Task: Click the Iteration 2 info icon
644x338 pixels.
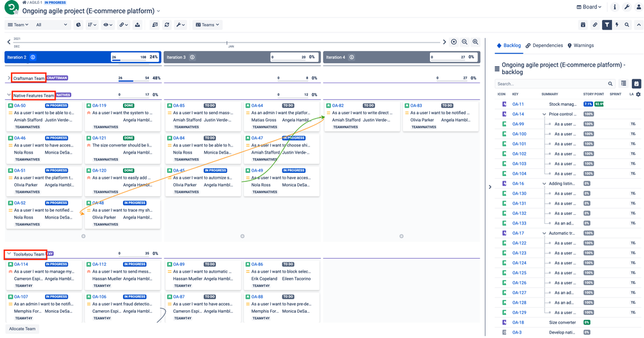Action: (33, 57)
